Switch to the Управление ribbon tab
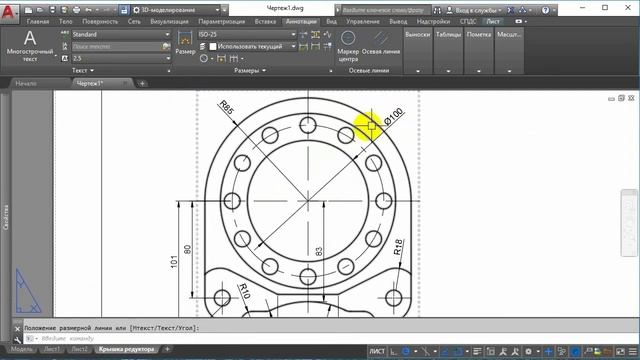 (x=363, y=21)
